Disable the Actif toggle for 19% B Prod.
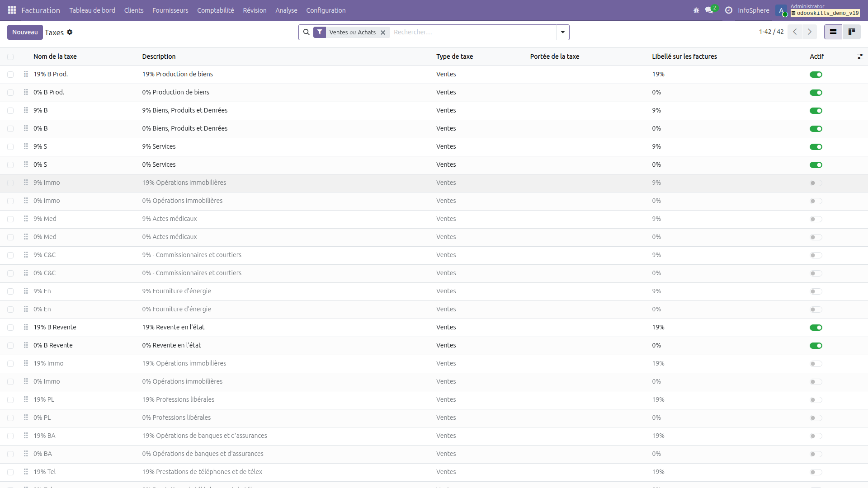This screenshot has height=488, width=868. coord(816,74)
